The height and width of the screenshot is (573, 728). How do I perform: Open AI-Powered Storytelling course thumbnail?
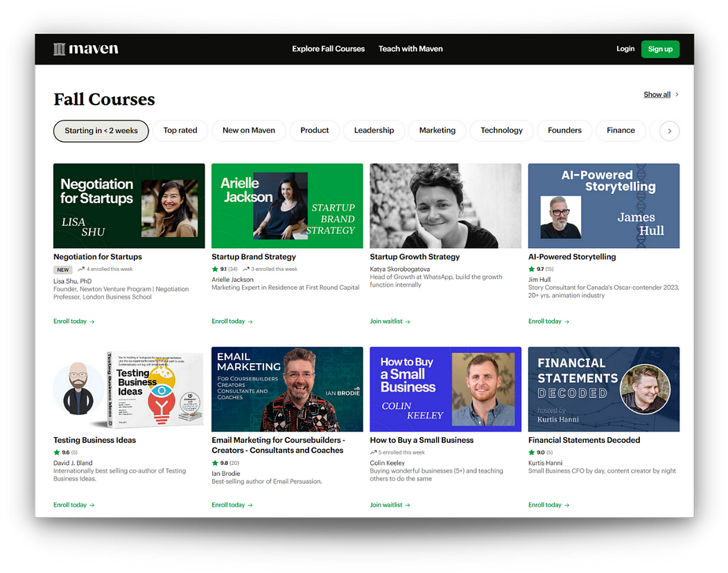(604, 206)
